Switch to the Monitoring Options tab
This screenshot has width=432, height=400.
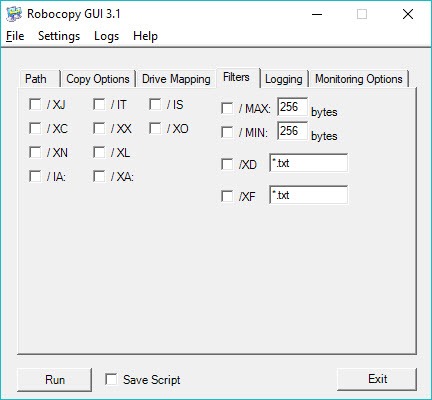(359, 79)
